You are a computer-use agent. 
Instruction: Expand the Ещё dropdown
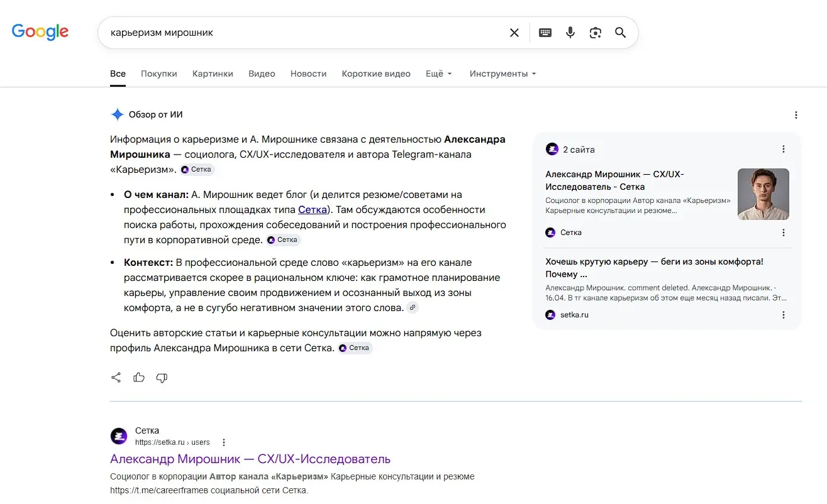(439, 74)
